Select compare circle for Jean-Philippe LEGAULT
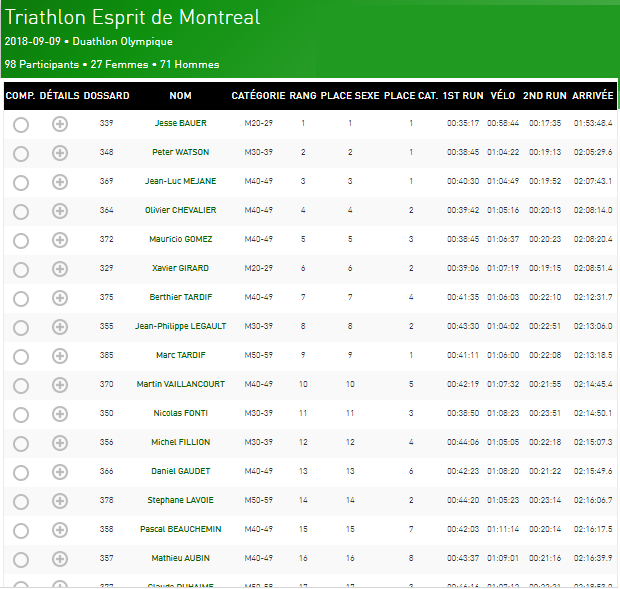The image size is (620, 589). pyautogui.click(x=21, y=328)
